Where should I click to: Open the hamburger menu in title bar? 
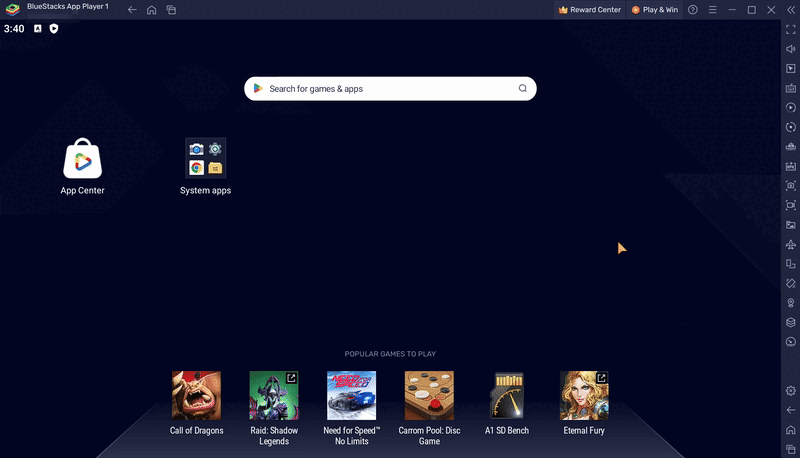[713, 10]
